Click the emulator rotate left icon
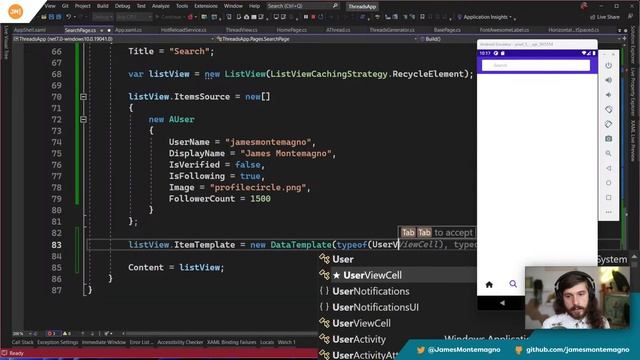Screen dimensions: 640x360 [609, 109]
